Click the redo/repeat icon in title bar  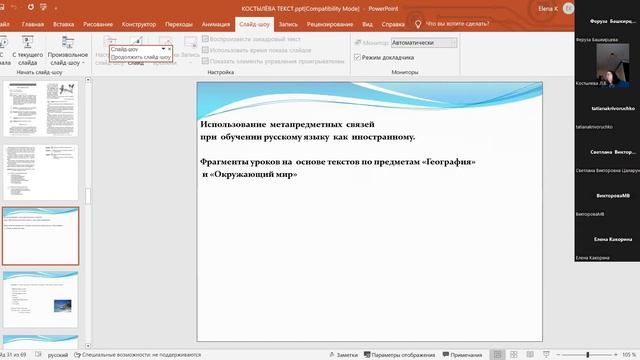31,7
